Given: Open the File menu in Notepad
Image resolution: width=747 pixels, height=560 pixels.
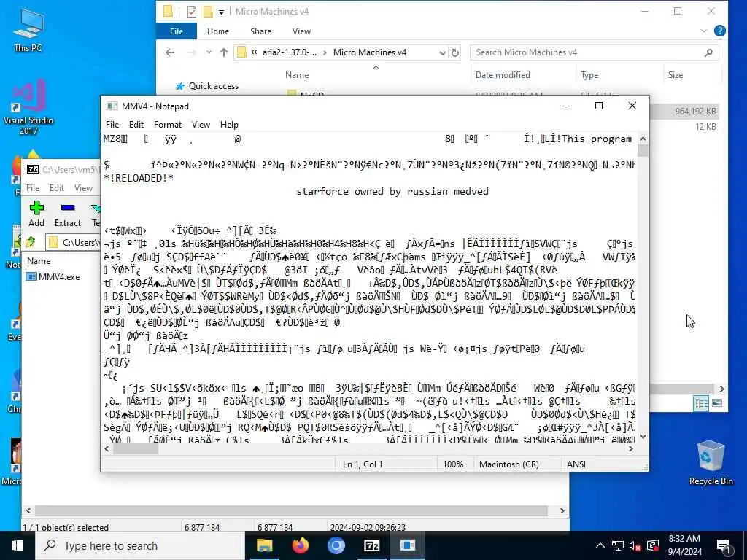Looking at the screenshot, I should (x=112, y=125).
